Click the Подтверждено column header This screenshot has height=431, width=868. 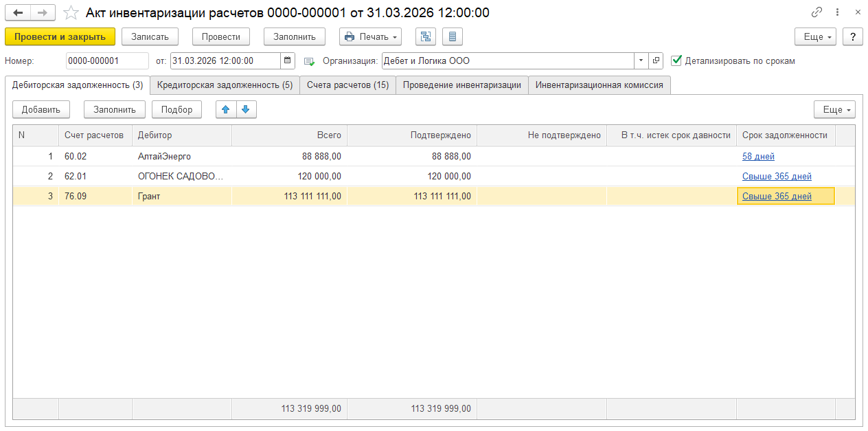pyautogui.click(x=412, y=135)
